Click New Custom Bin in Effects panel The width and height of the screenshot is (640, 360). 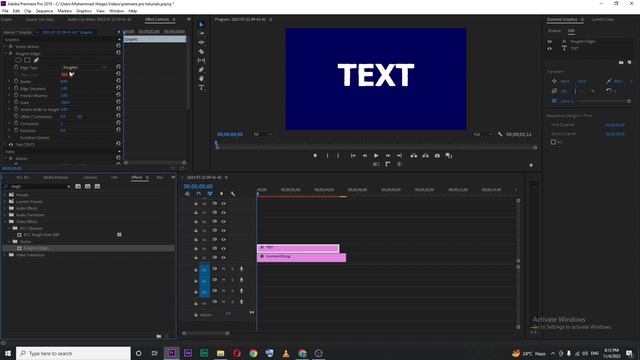(x=158, y=336)
